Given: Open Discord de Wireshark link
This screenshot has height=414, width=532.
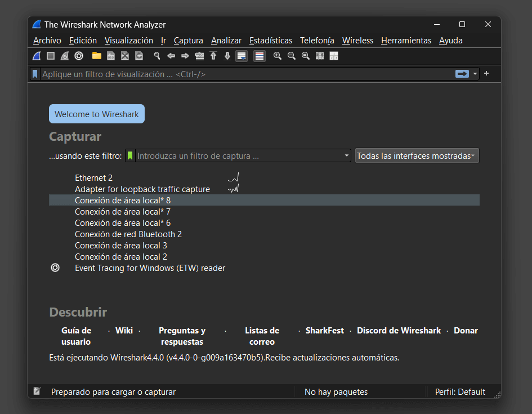Looking at the screenshot, I should pos(399,331).
